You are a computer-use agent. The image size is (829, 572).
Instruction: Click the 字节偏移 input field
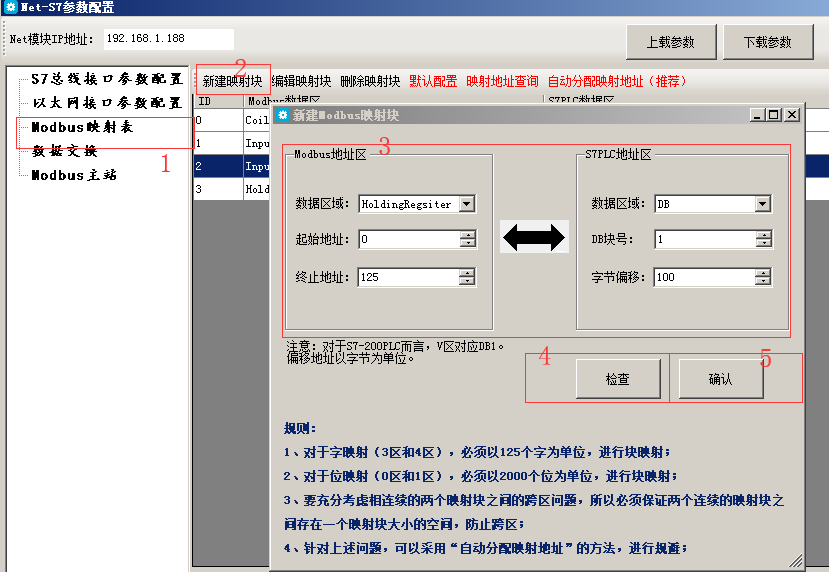click(704, 277)
